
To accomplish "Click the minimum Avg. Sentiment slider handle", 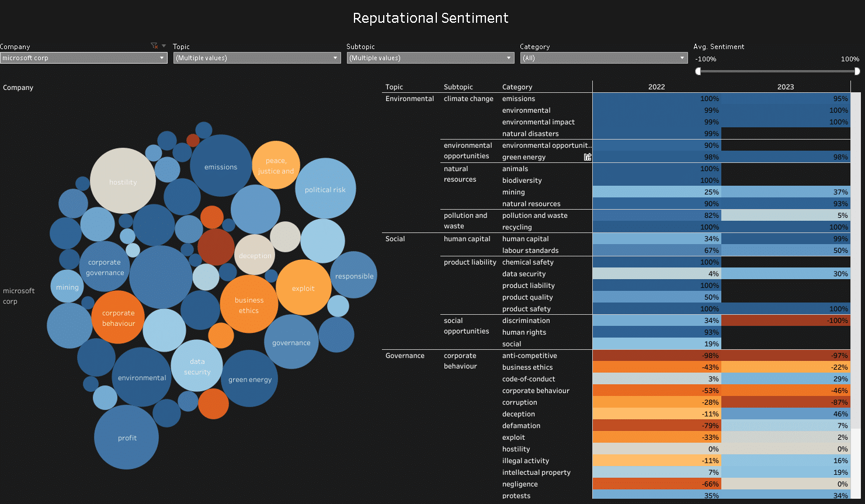I will point(698,71).
